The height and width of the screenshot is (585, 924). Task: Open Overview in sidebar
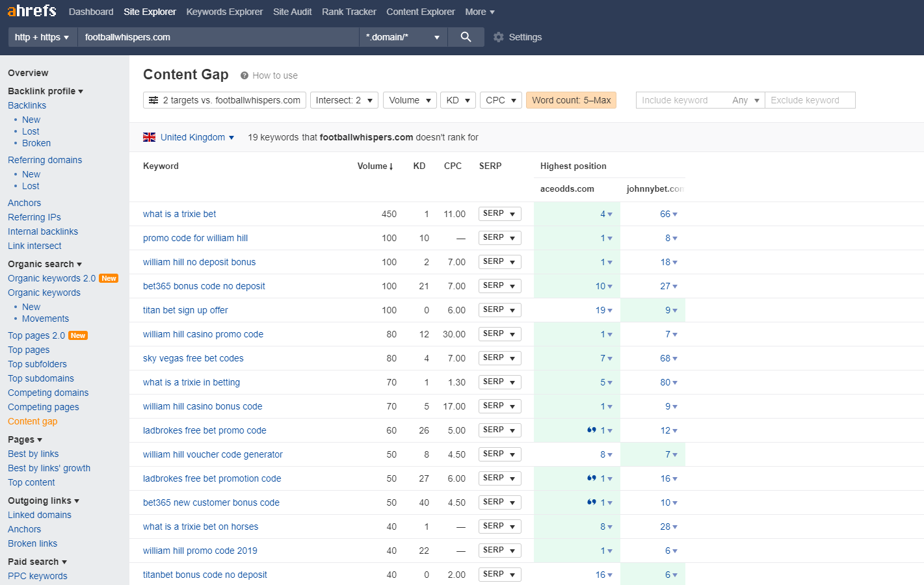pyautogui.click(x=28, y=73)
